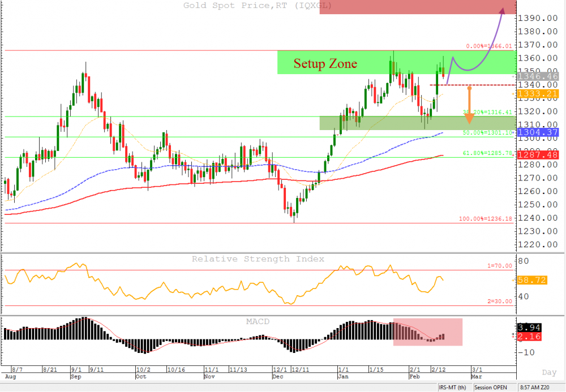
Task: Click the IRS-MT (th) status cell
Action: (454, 387)
